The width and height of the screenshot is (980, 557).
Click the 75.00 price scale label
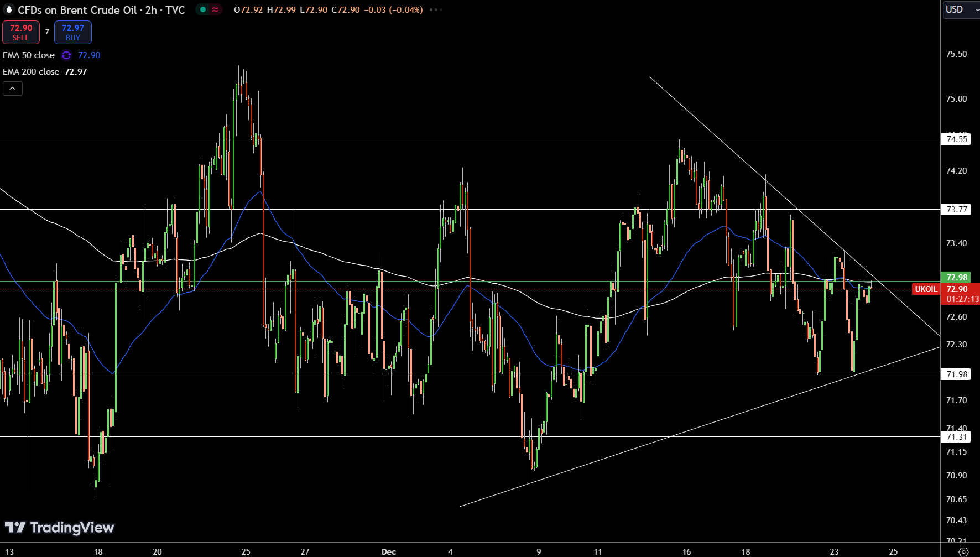[956, 98]
